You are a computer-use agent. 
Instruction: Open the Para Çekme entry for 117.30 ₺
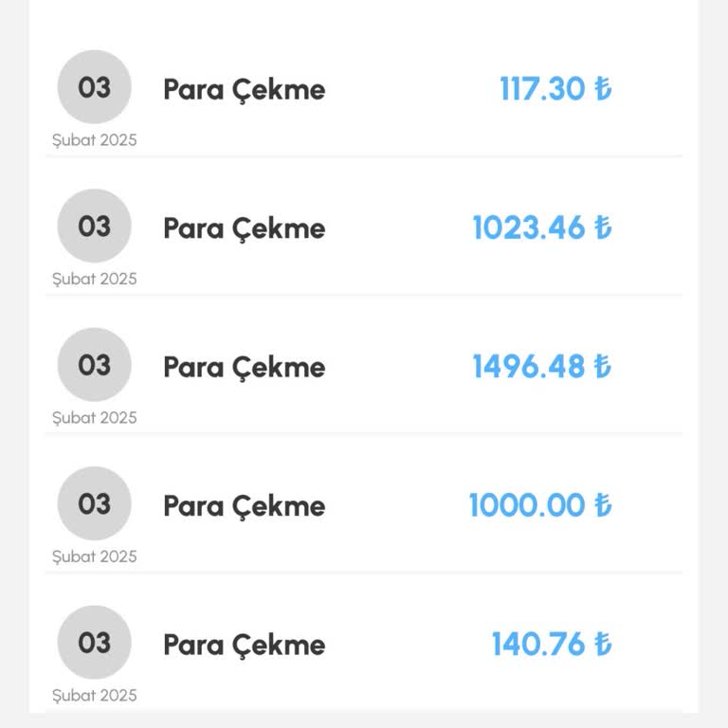tap(244, 89)
